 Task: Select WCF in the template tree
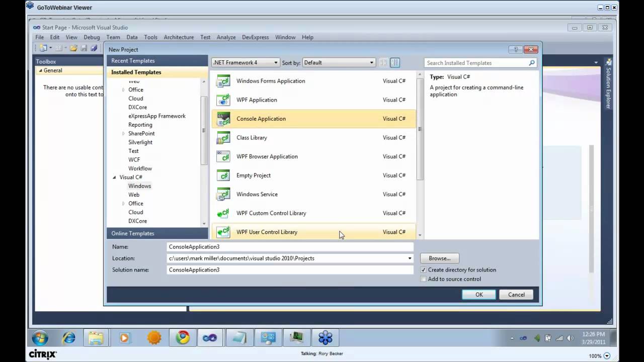pyautogui.click(x=134, y=160)
